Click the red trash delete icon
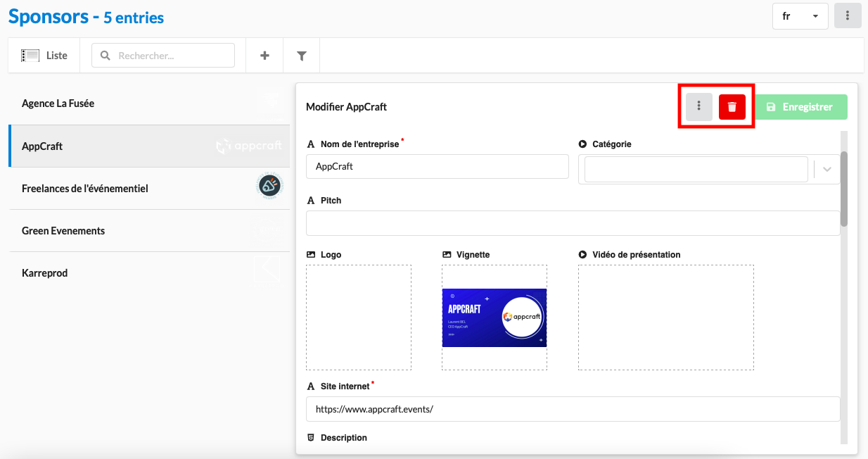Image resolution: width=868 pixels, height=459 pixels. [732, 107]
